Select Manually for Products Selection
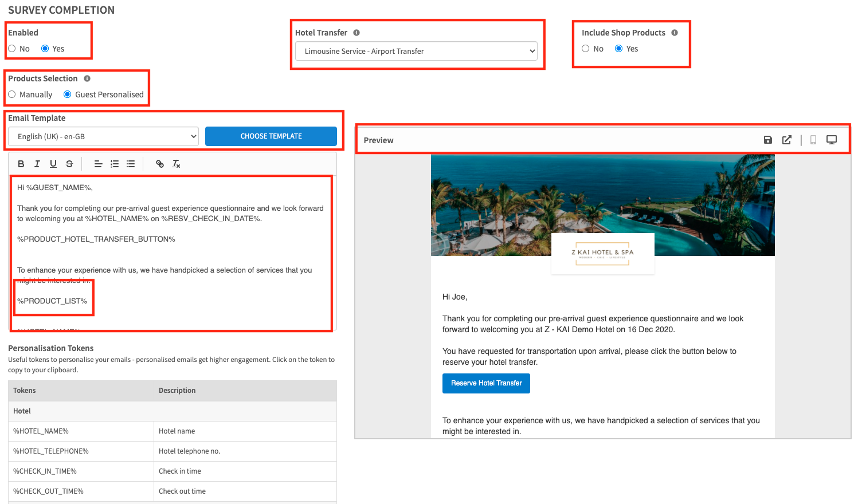Screen dimensions: 858x504 12,94
